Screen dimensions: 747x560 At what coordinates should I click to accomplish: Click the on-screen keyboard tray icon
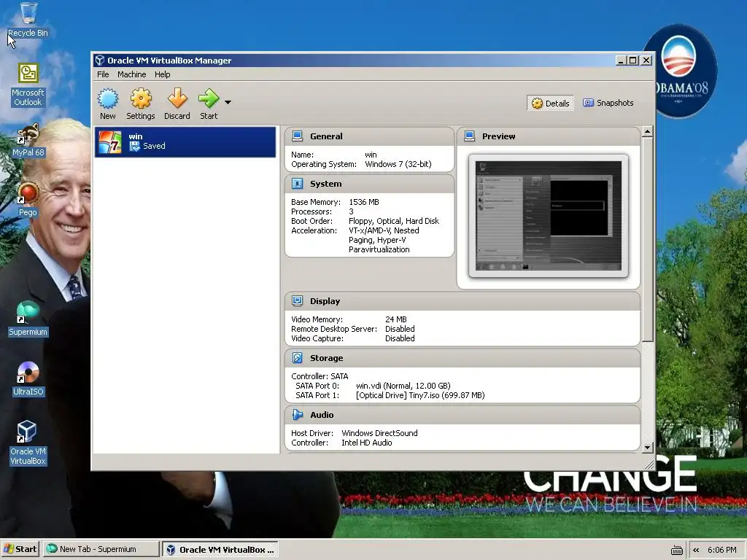coord(676,550)
